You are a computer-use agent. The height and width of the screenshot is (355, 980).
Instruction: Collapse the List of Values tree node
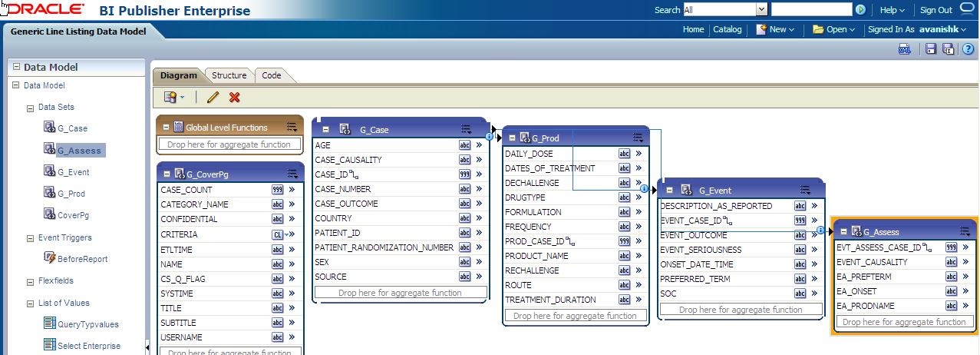click(x=30, y=304)
